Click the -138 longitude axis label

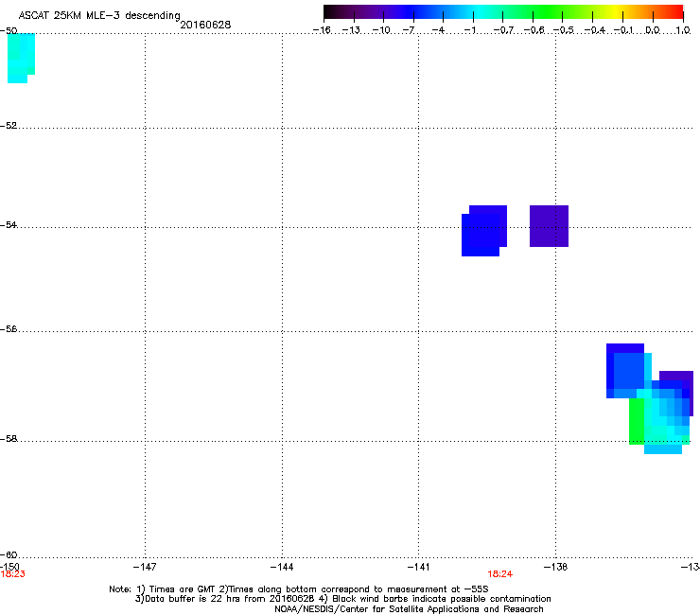point(555,567)
